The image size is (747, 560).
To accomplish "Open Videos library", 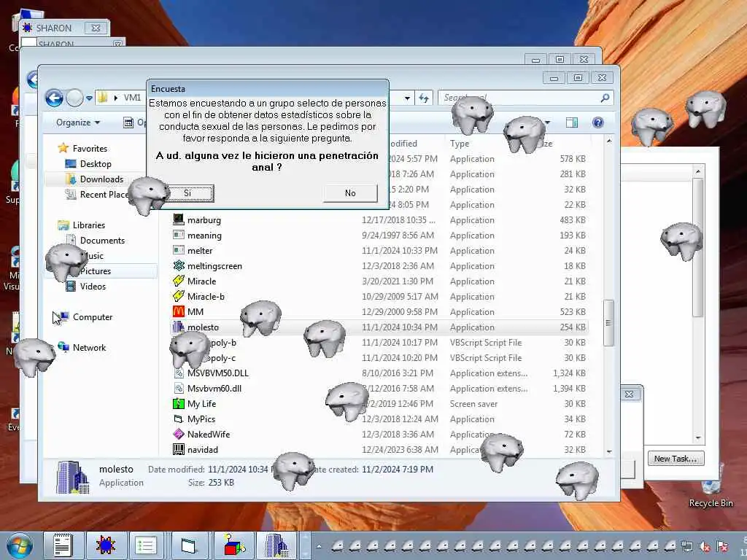I will pos(93,286).
